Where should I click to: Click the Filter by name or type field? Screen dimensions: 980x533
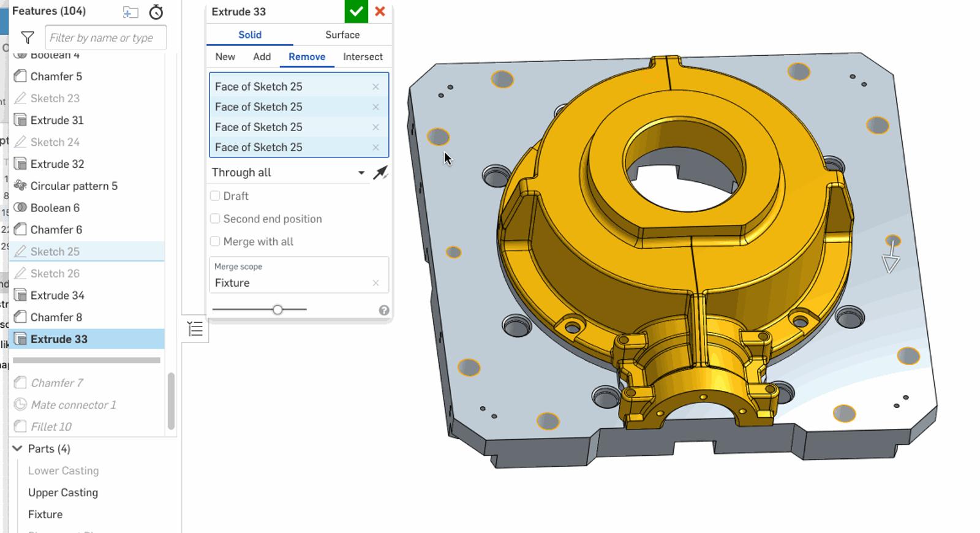105,38
